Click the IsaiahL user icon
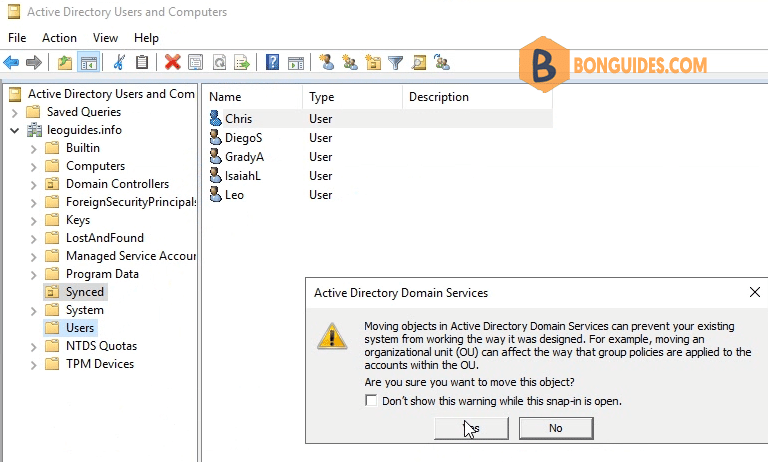Image resolution: width=768 pixels, height=462 pixels. [215, 175]
